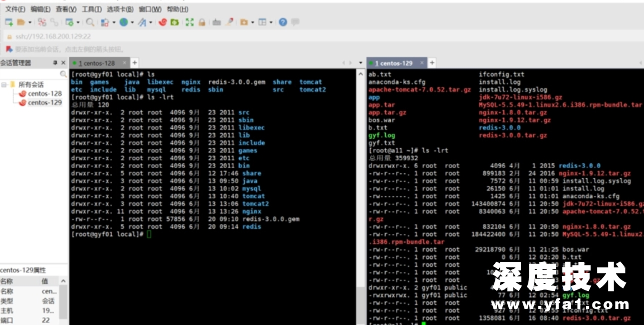
Task: Collapse the 所有会话 tree node
Action: pos(4,85)
